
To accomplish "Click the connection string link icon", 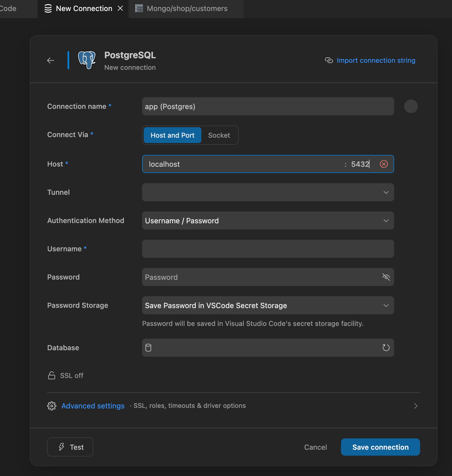I will pos(329,60).
